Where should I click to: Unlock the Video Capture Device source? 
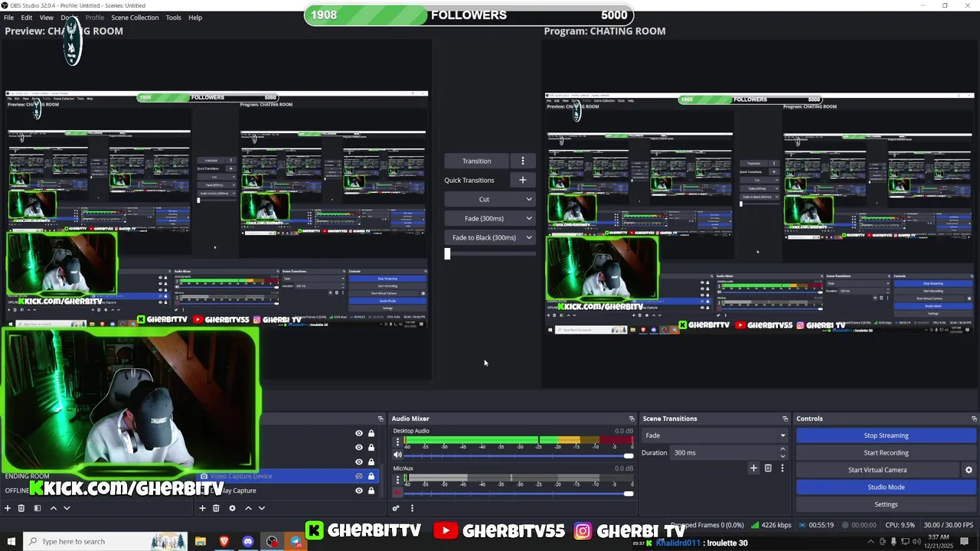click(371, 476)
